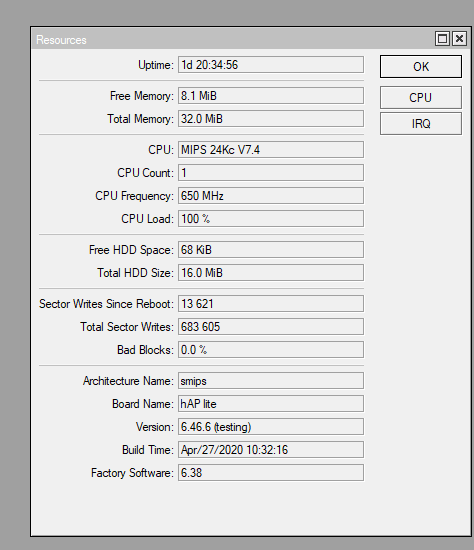Click the Board Name field hAP lite
Image resolution: width=474 pixels, height=550 pixels.
tap(271, 404)
